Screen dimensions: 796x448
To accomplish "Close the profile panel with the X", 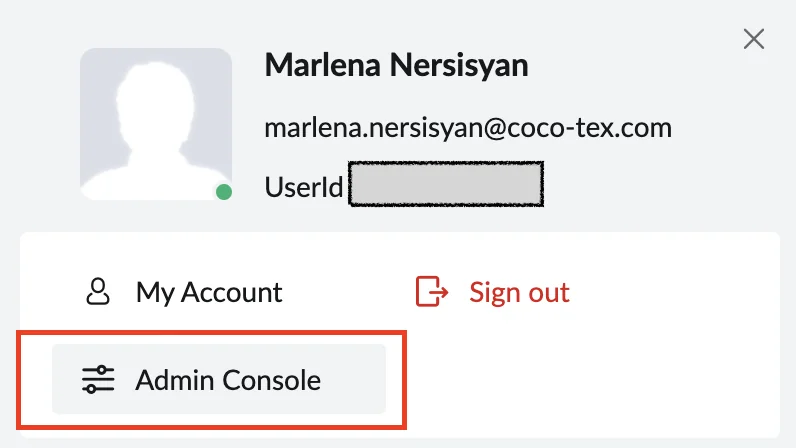I will click(x=754, y=39).
